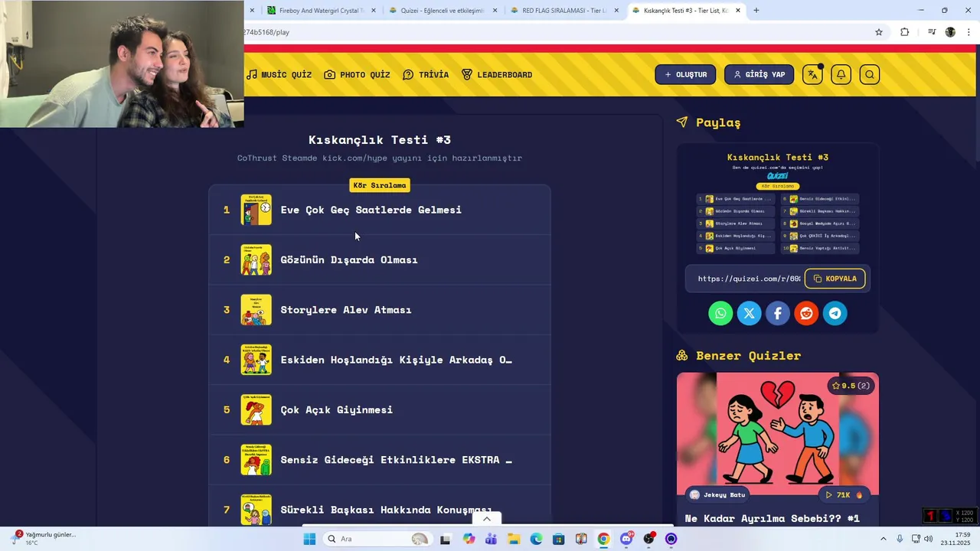Share via WhatsApp
The image size is (980, 551).
tap(720, 313)
